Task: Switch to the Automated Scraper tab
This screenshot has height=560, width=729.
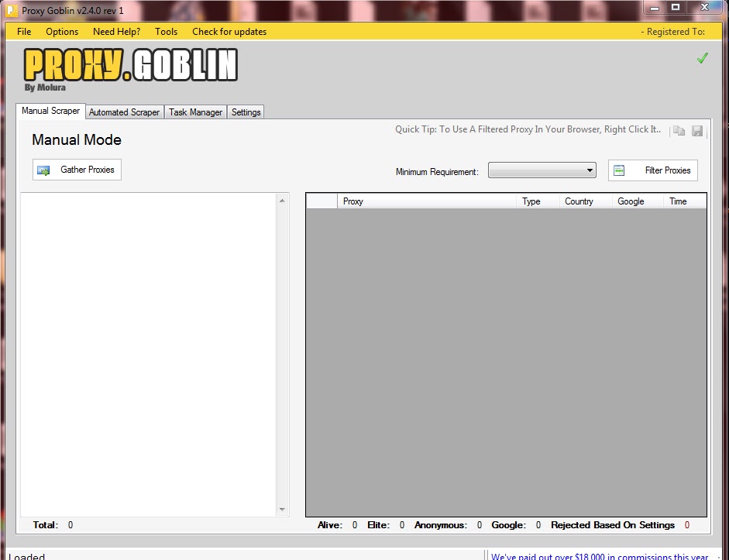Action: [124, 112]
